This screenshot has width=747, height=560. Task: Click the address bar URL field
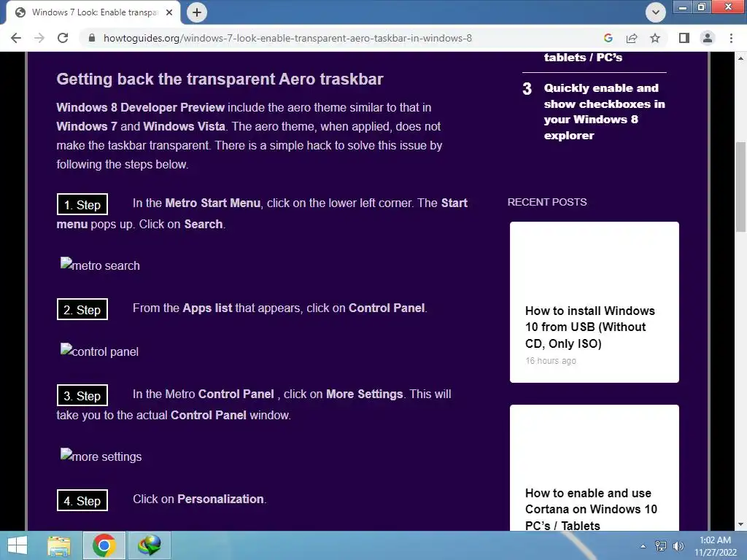coord(287,38)
